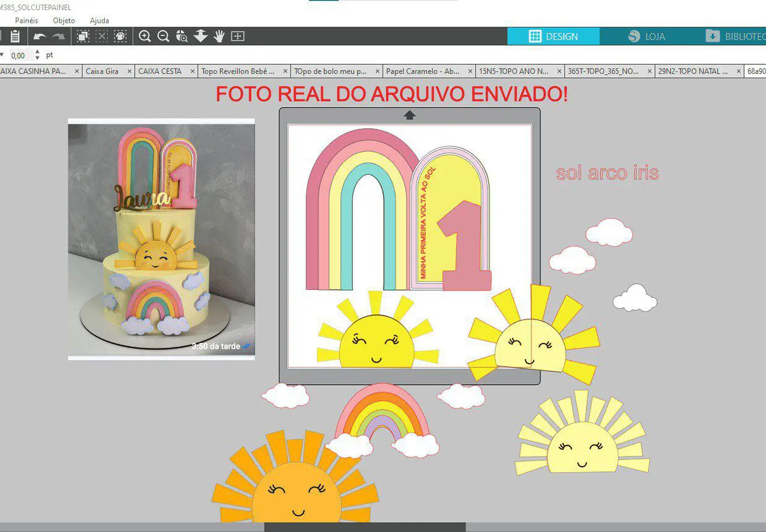This screenshot has height=532, width=766.
Task: Select the small orange rainbow with clouds
Action: 382,420
